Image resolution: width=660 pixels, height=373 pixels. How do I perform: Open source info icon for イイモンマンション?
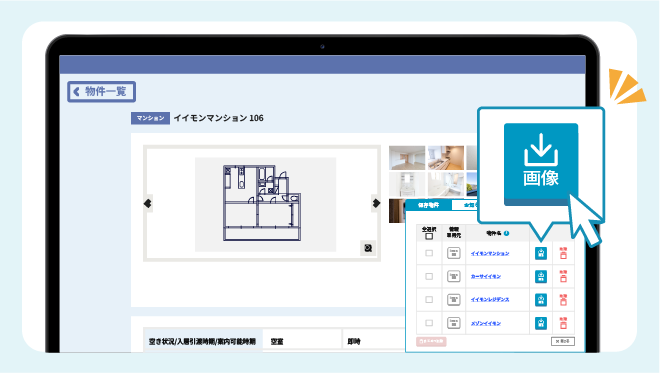pos(453,253)
